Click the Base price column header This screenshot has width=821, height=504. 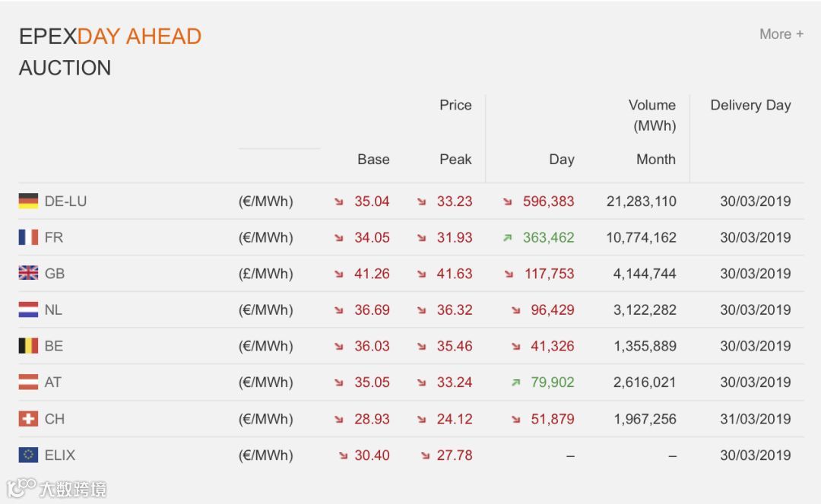(x=373, y=160)
